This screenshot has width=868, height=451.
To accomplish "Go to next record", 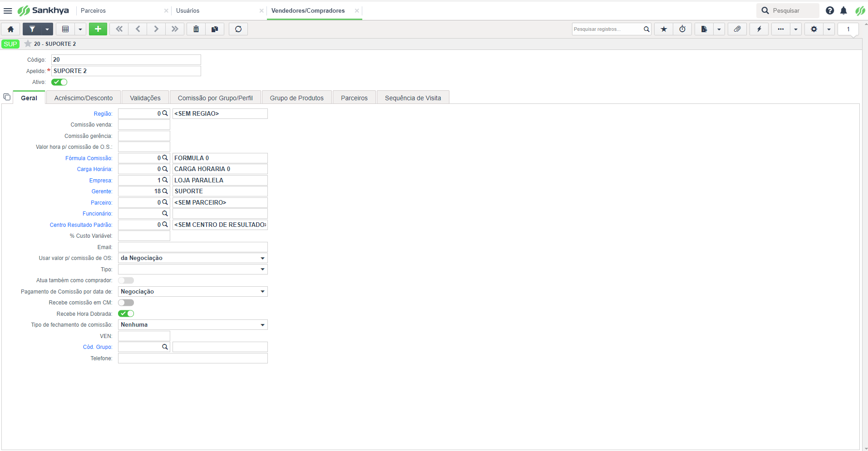I will [156, 29].
